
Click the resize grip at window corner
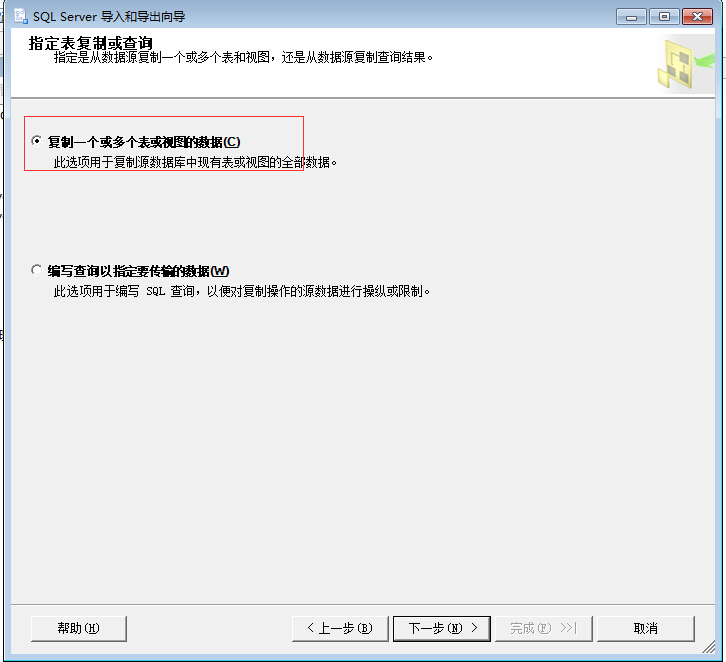pyautogui.click(x=708, y=647)
